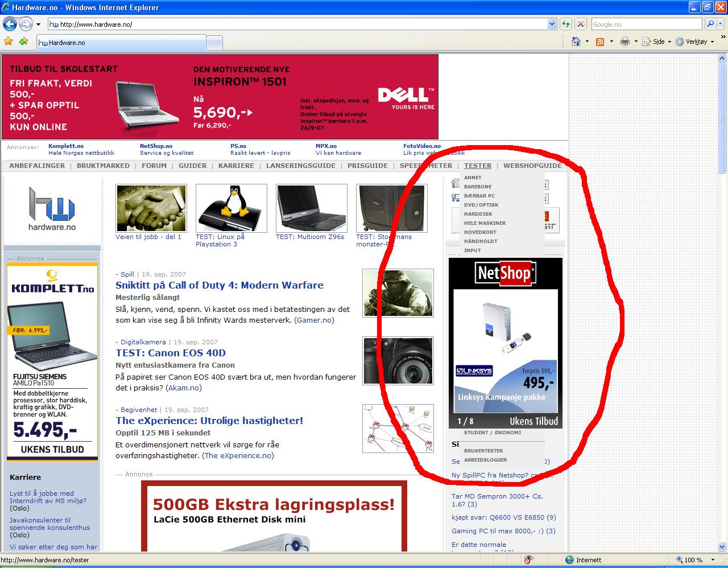
Task: Click the browser Forward arrow button
Action: point(26,24)
